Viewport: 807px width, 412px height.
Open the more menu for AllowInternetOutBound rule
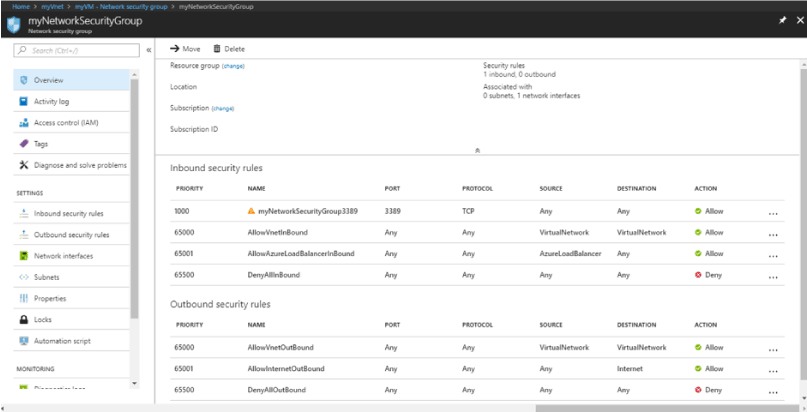[773, 371]
